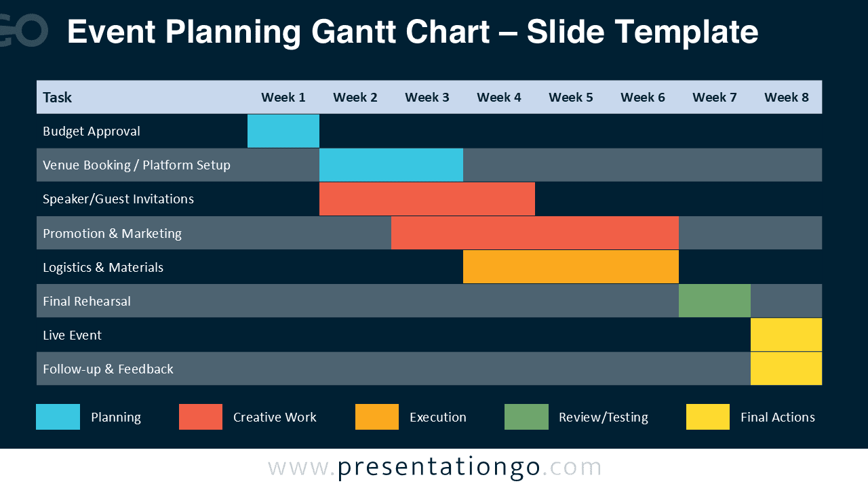Click the Venue Booking / Platform Setup label
The width and height of the screenshot is (868, 488).
[x=136, y=165]
